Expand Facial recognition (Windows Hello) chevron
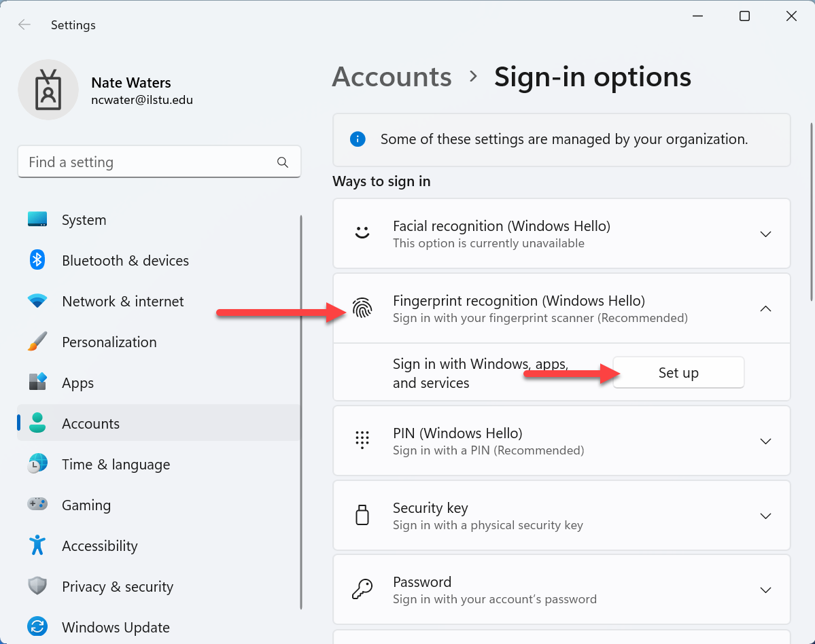The width and height of the screenshot is (815, 644). point(765,234)
